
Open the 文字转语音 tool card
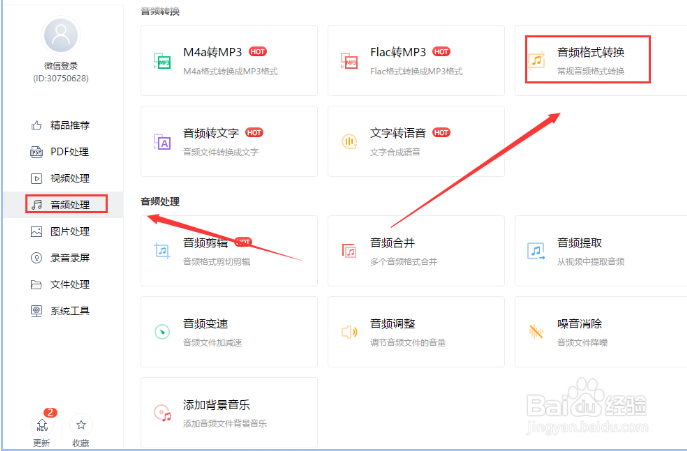pos(416,142)
